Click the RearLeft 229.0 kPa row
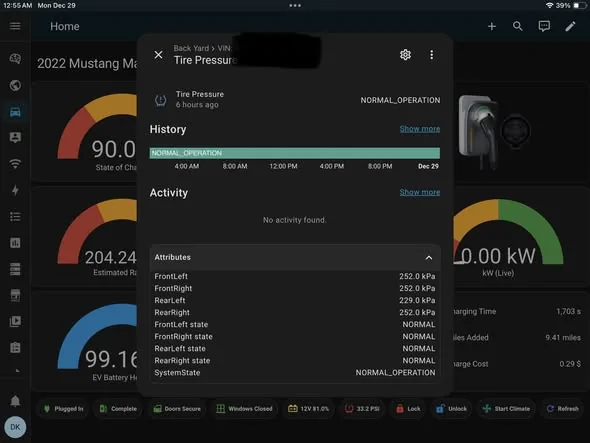 point(295,300)
